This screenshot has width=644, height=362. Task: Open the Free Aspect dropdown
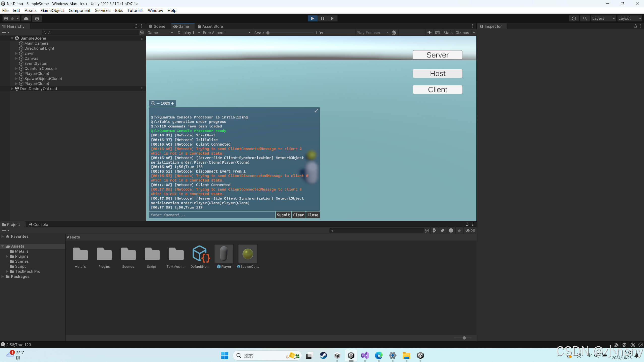click(x=227, y=33)
